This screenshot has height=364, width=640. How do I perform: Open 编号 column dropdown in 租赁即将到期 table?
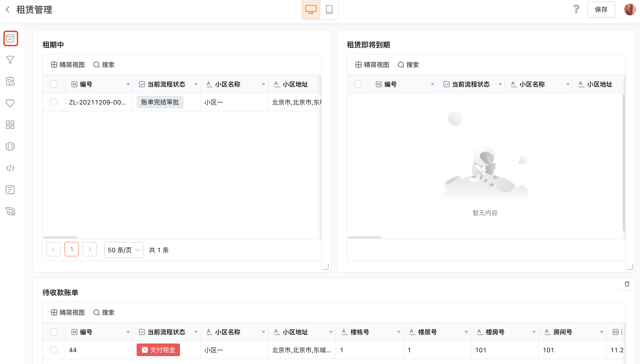tap(433, 84)
